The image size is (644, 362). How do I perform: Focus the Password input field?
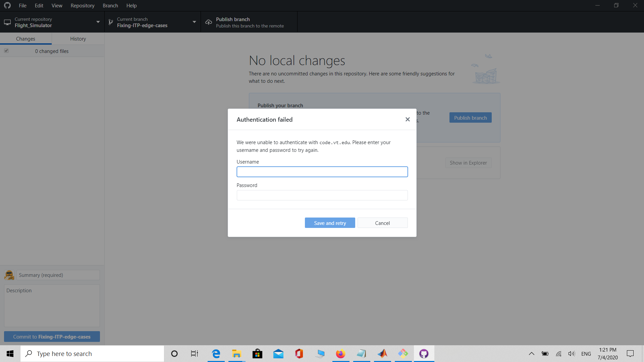[x=322, y=195]
